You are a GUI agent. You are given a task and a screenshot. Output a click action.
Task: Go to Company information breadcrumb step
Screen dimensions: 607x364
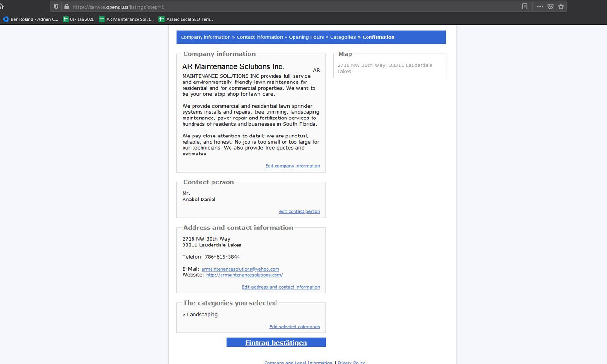point(205,37)
